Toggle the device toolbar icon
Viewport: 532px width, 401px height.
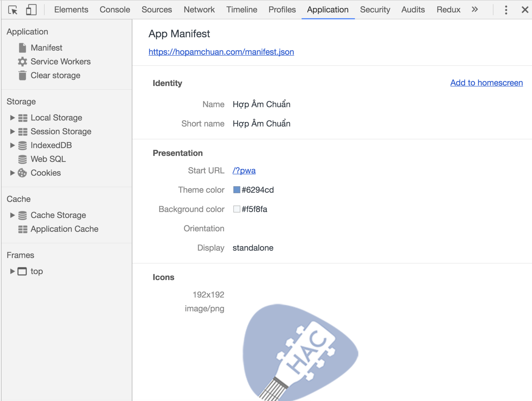point(31,10)
